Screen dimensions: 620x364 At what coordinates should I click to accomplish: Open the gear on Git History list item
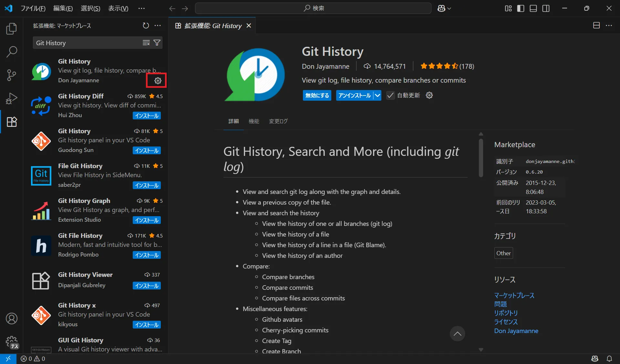(x=158, y=81)
